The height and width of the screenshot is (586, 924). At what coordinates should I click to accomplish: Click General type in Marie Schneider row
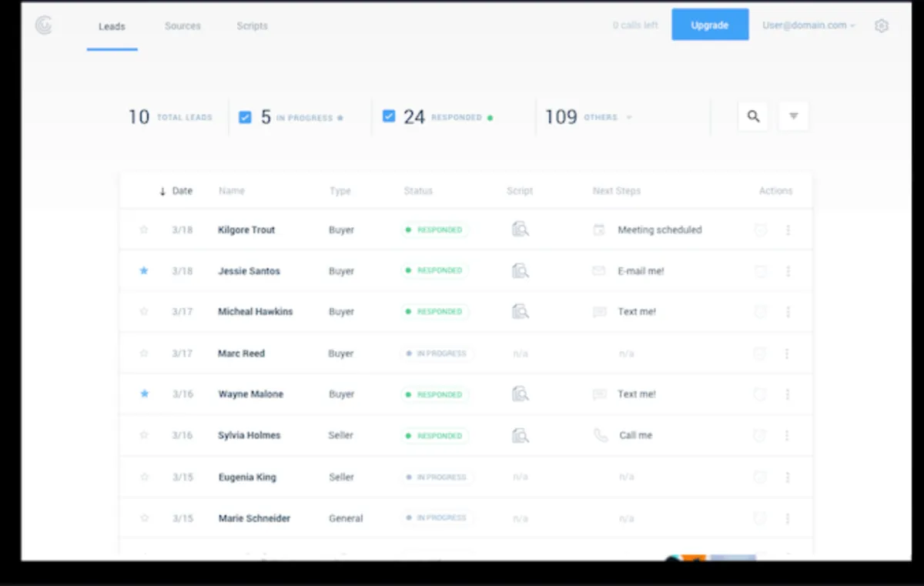click(x=346, y=518)
